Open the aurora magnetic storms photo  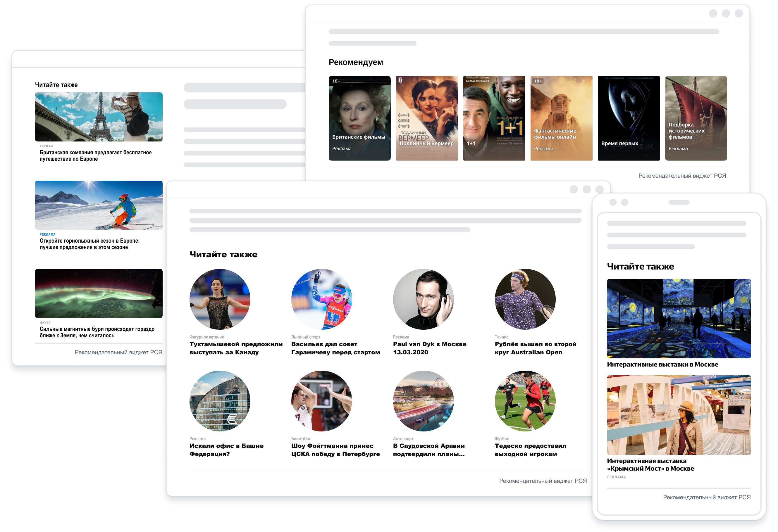coord(99,293)
